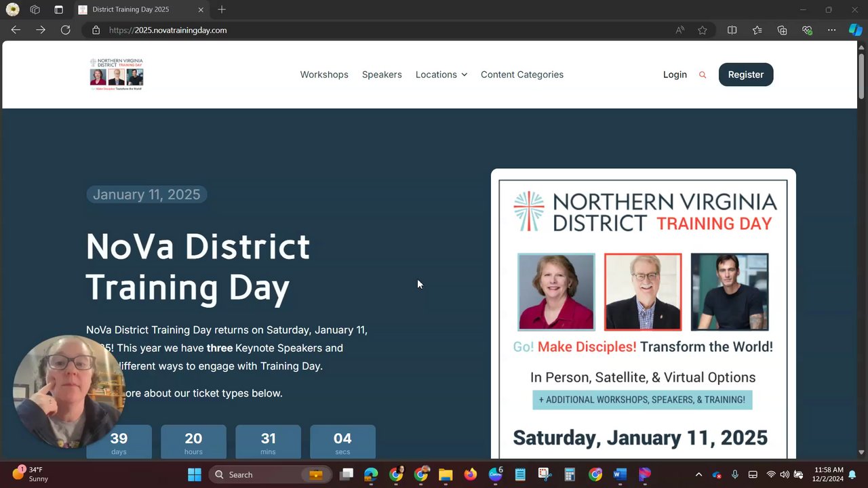The height and width of the screenshot is (488, 868).
Task: Click the microphone tray icon
Action: pyautogui.click(x=735, y=474)
